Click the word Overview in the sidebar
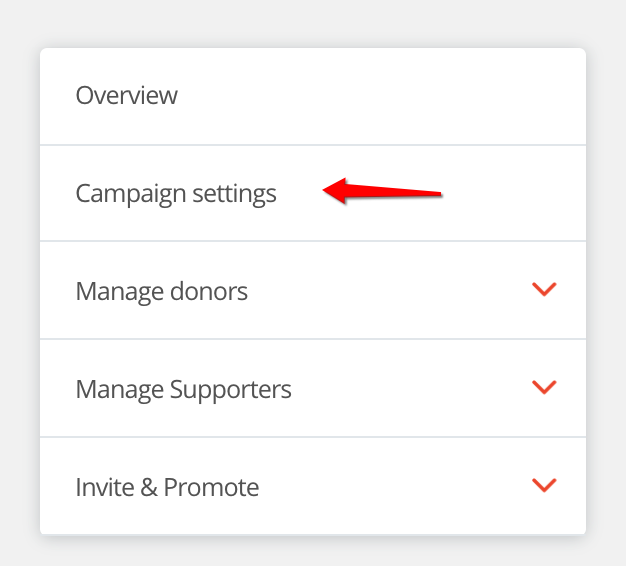The width and height of the screenshot is (626, 566). pos(127,96)
